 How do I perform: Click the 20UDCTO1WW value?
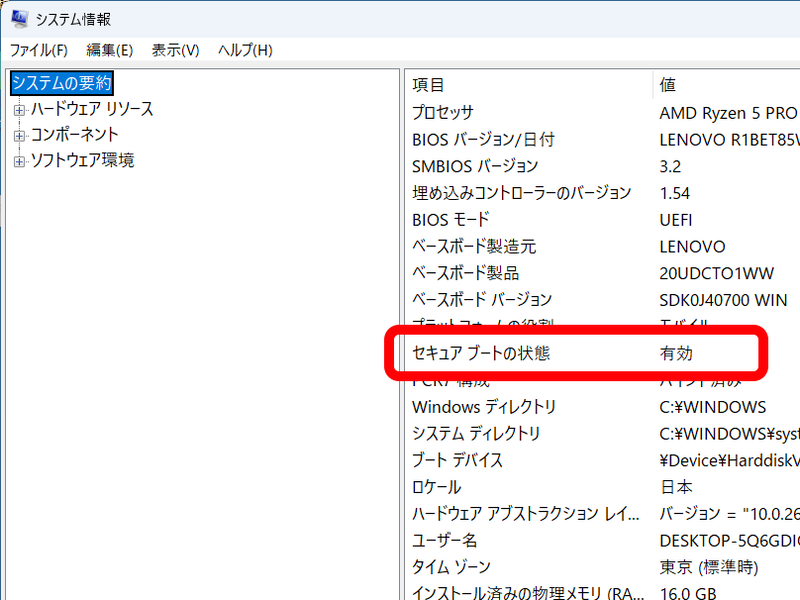716,273
